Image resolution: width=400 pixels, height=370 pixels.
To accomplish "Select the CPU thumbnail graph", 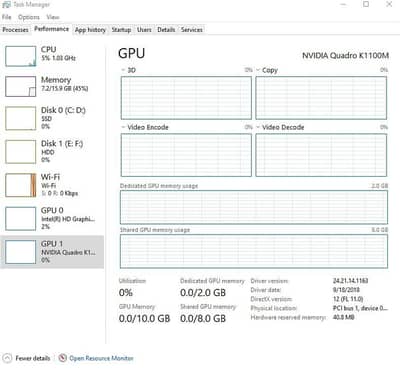I will (20, 56).
